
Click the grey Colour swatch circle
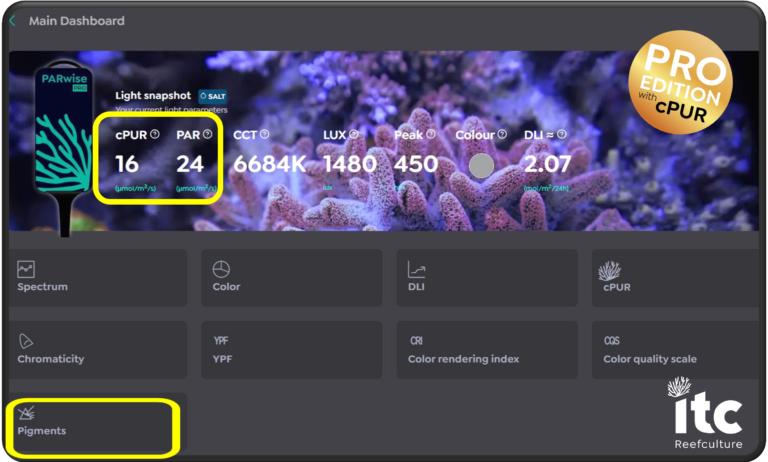tap(481, 166)
